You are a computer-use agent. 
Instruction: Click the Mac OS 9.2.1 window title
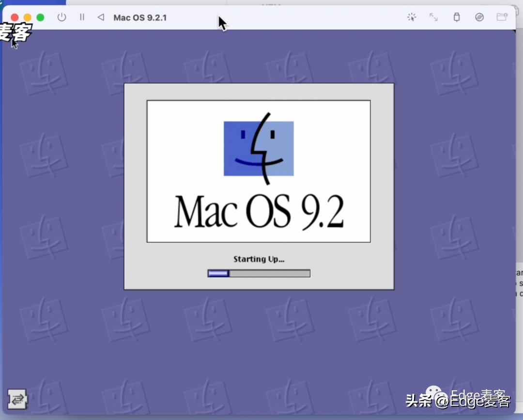(140, 17)
